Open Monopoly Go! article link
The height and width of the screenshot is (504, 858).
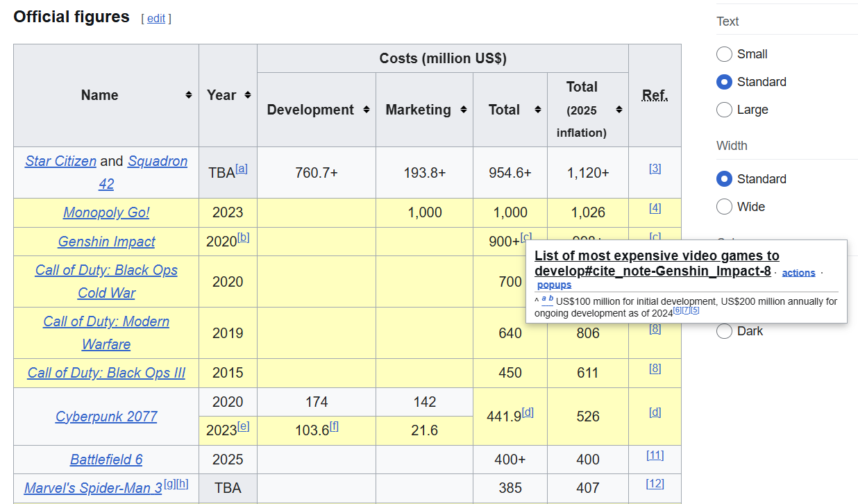point(106,212)
